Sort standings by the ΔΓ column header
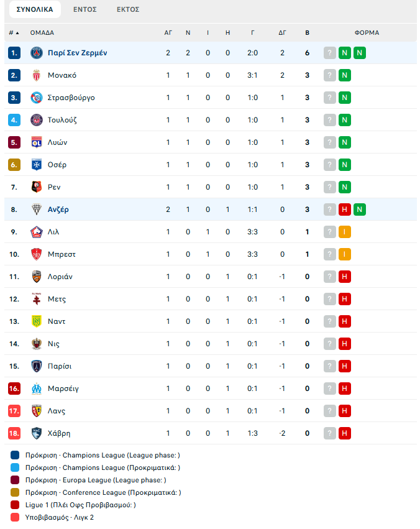 [x=282, y=33]
